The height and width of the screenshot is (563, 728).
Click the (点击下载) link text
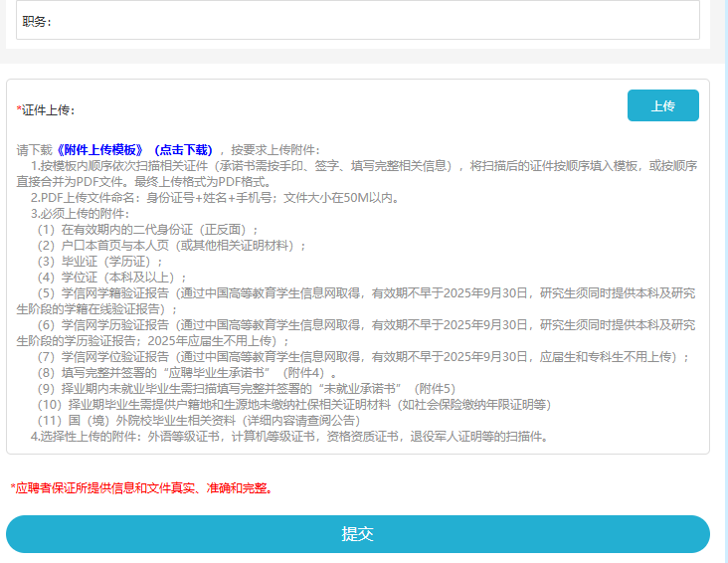click(181, 149)
